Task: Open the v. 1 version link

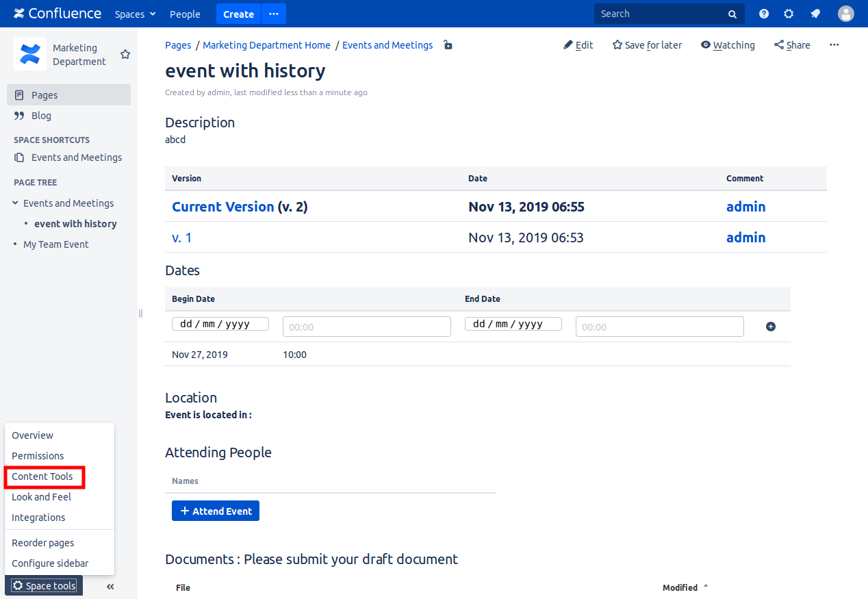Action: [182, 238]
